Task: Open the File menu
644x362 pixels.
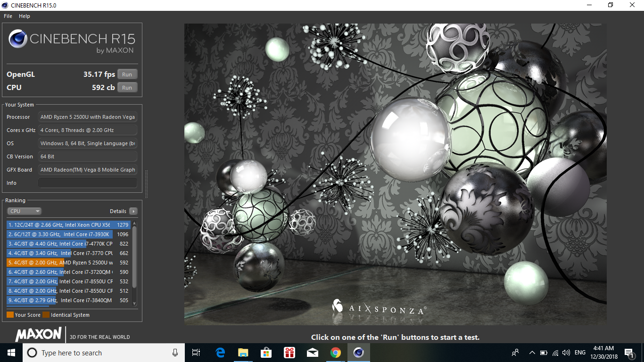Action: 8,16
